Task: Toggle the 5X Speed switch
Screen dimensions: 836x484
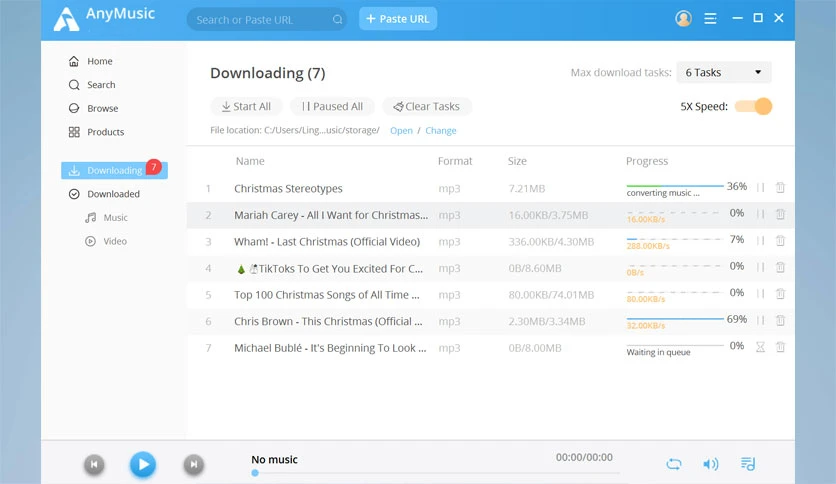Action: point(753,106)
